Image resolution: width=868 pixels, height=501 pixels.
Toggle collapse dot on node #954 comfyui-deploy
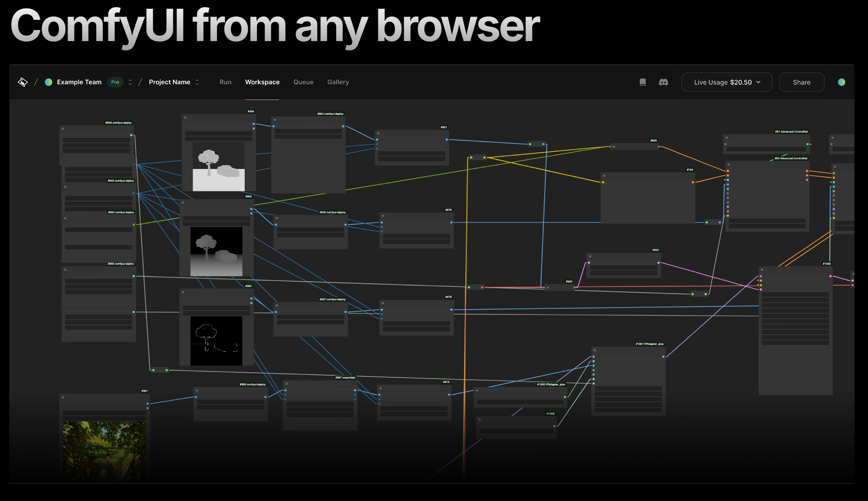pos(274,120)
